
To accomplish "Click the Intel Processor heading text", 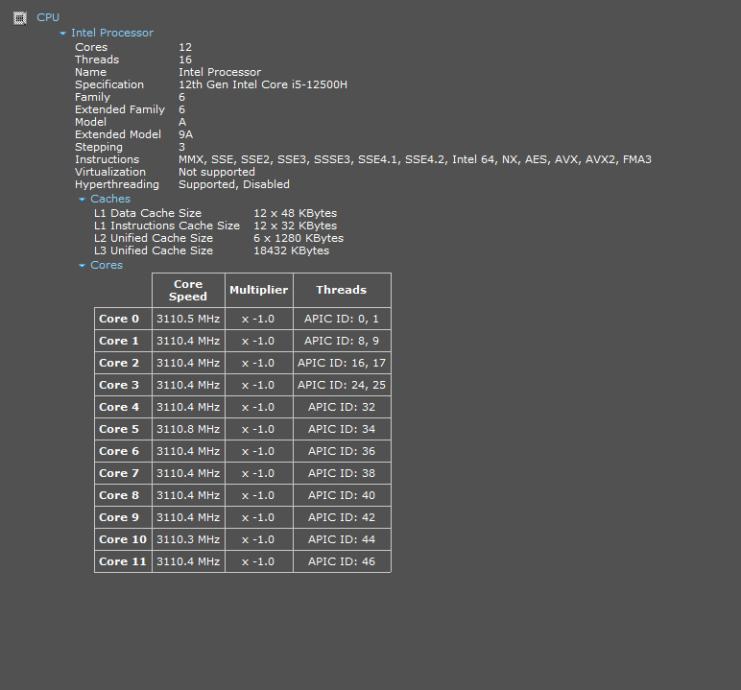I will tap(112, 33).
